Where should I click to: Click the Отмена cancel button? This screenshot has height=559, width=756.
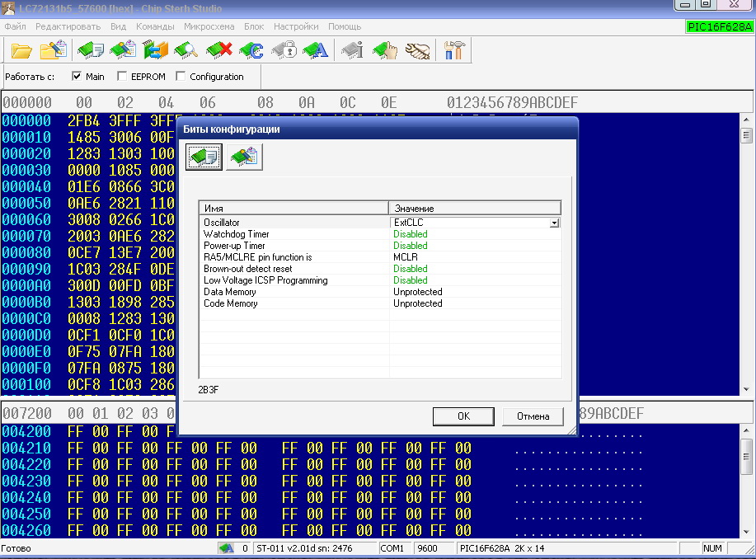coord(533,416)
